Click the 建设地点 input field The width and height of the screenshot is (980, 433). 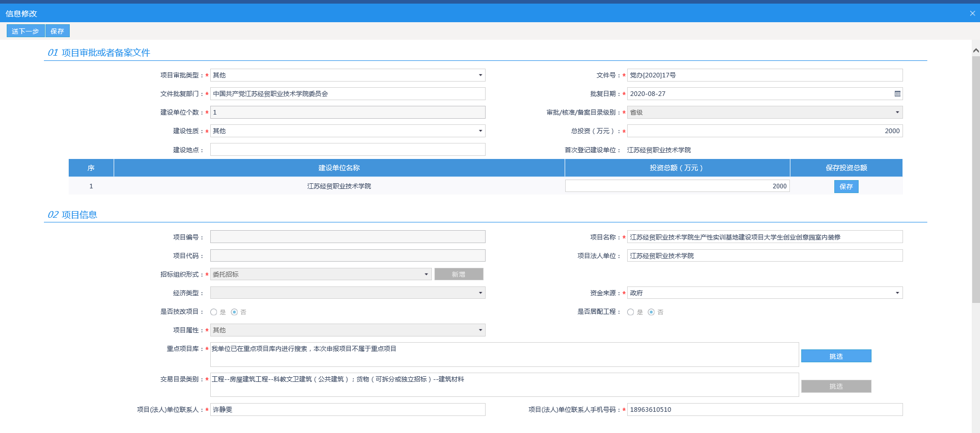pos(347,150)
